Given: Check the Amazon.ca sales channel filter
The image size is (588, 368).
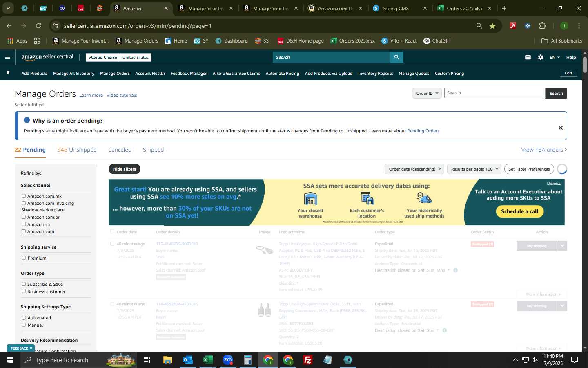Looking at the screenshot, I should pyautogui.click(x=24, y=224).
